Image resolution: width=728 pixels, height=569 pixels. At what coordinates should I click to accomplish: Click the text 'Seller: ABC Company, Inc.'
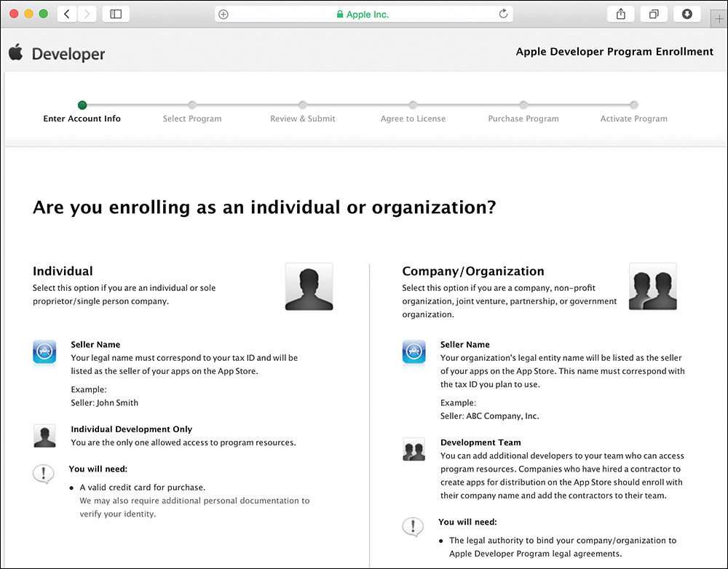point(490,416)
